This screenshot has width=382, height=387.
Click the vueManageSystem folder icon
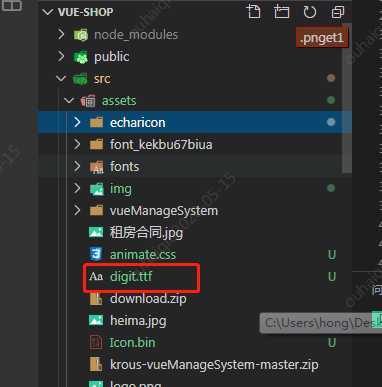[x=96, y=211]
